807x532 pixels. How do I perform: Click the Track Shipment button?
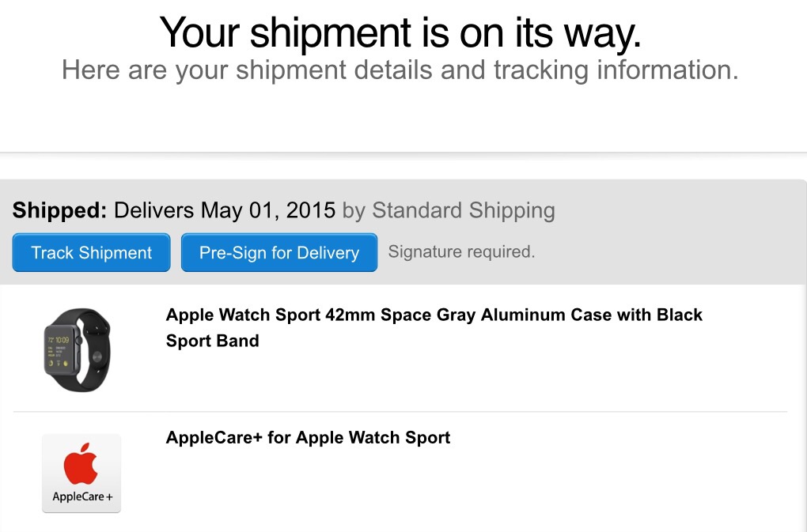click(x=91, y=253)
